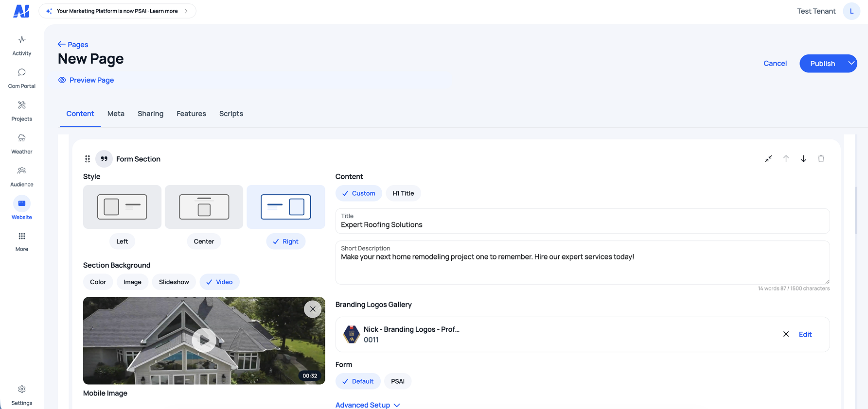Click the Preview Page eye icon

[62, 80]
